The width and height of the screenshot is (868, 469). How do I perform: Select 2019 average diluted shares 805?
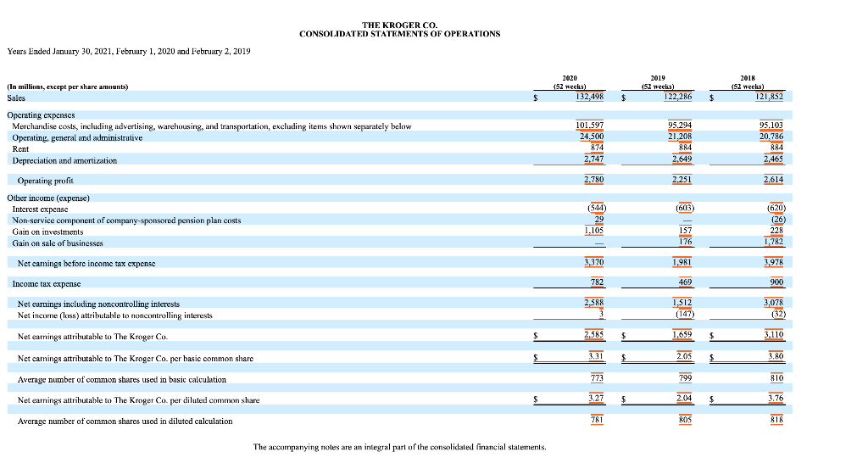(685, 420)
